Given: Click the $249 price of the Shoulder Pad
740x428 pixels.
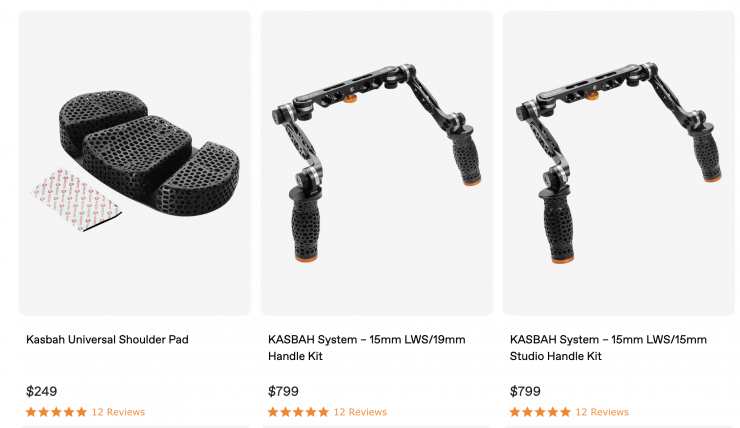Looking at the screenshot, I should tap(42, 391).
